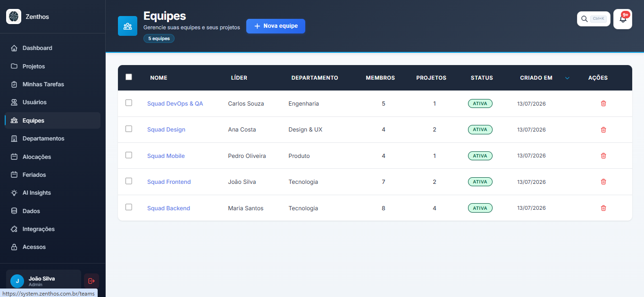Open Integrações in the sidebar
Image resolution: width=644 pixels, height=297 pixels.
(52, 229)
